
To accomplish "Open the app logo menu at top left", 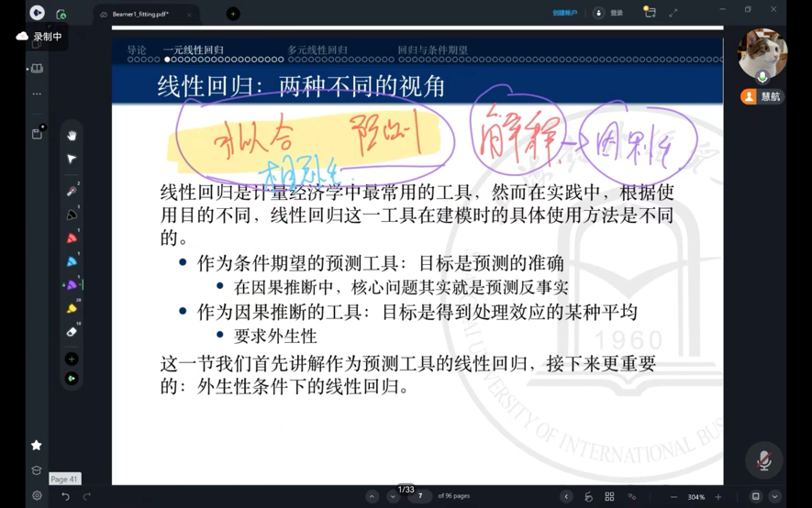I will (37, 13).
